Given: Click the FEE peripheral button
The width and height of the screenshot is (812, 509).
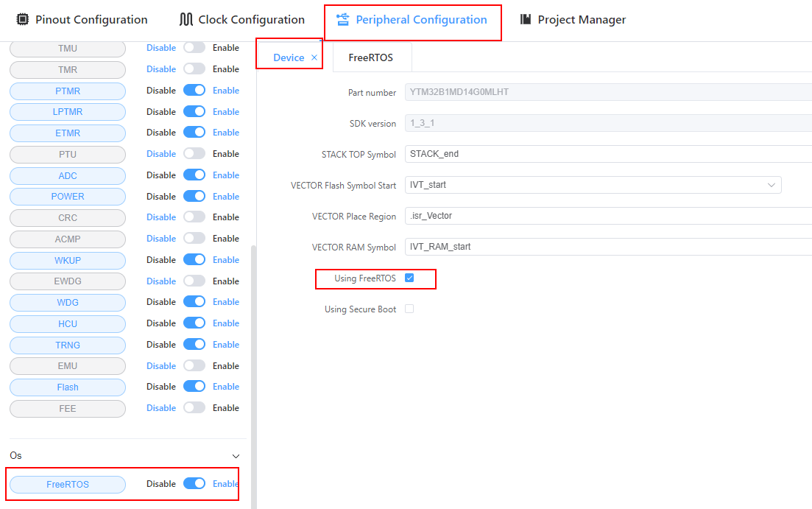Looking at the screenshot, I should [68, 408].
